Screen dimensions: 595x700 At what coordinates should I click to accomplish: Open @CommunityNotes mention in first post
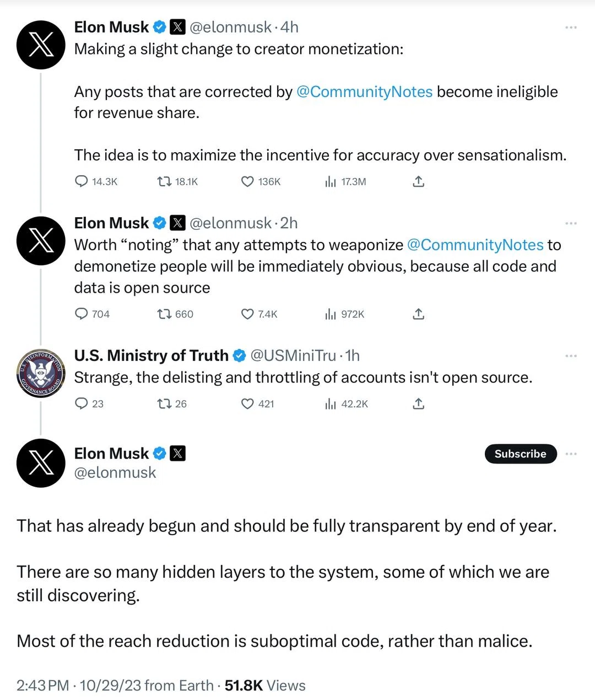364,91
